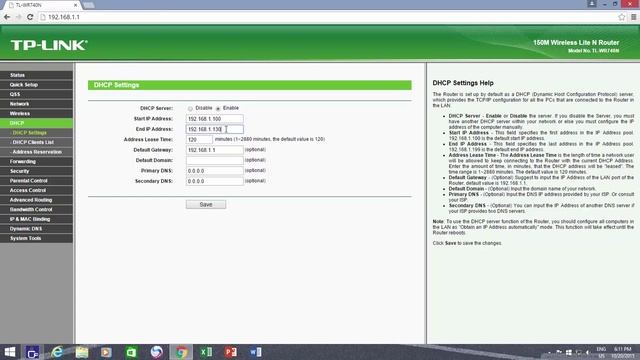Click the Address Lease Time field
The height and width of the screenshot is (360, 640).
[199, 140]
